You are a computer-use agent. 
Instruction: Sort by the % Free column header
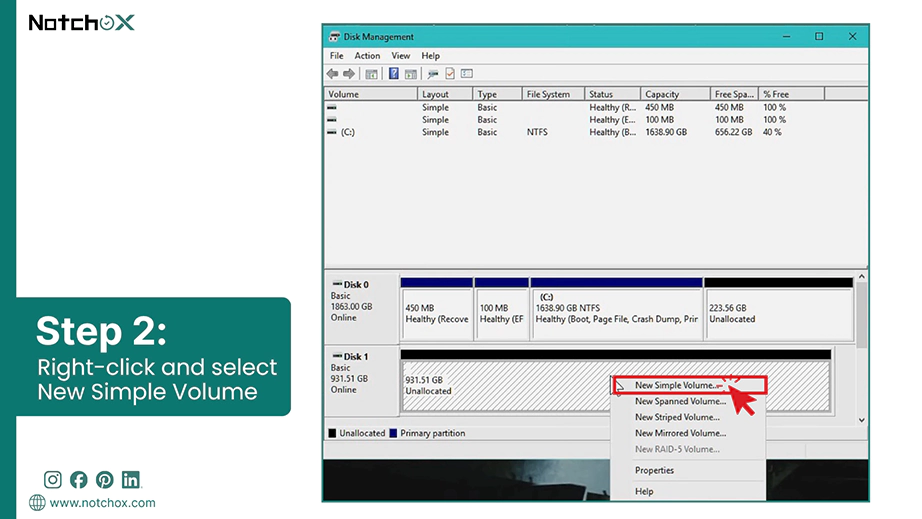(791, 94)
